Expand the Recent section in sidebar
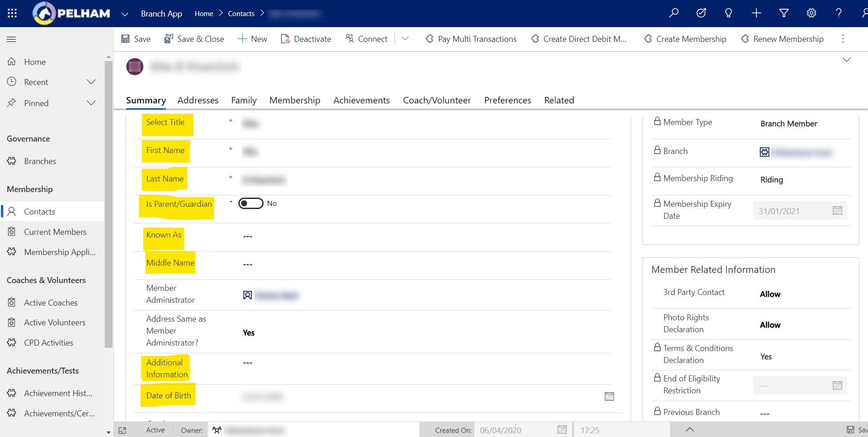The width and height of the screenshot is (868, 437). [91, 82]
